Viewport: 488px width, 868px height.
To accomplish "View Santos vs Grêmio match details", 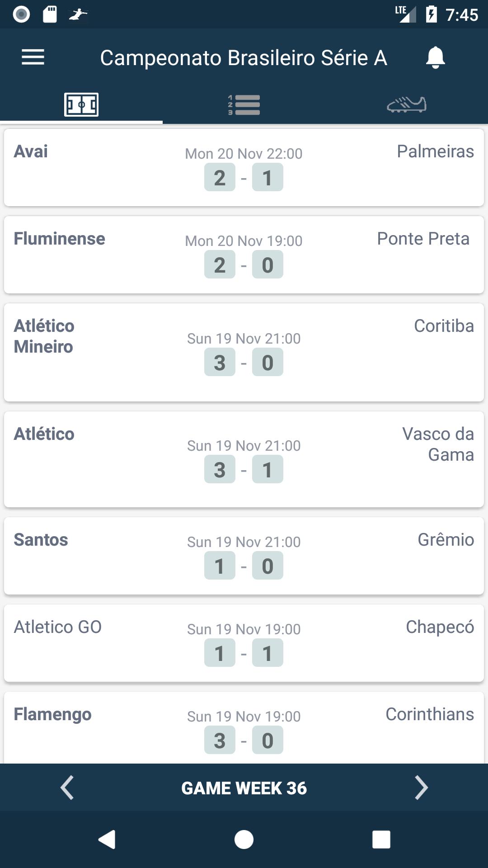I will [244, 556].
